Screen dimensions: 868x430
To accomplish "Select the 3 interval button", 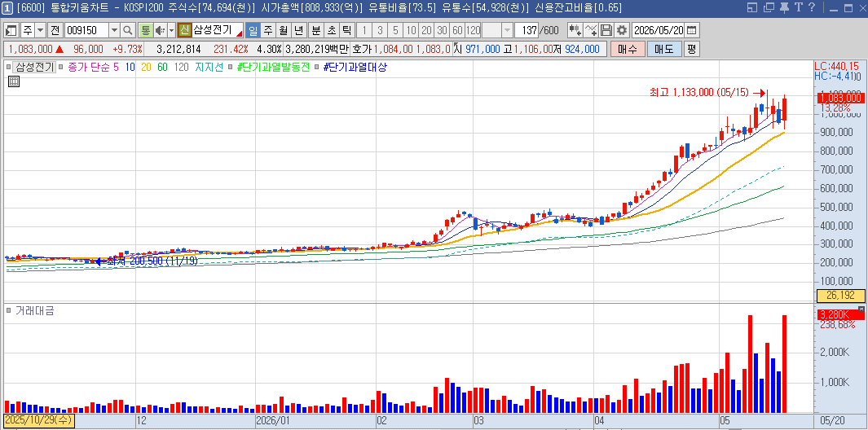I will pyautogui.click(x=380, y=30).
